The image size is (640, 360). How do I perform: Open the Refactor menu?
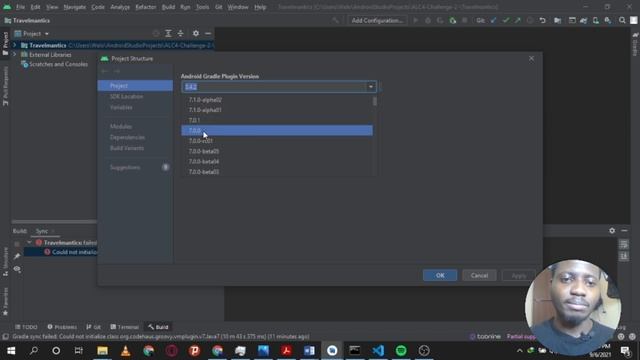(x=146, y=7)
